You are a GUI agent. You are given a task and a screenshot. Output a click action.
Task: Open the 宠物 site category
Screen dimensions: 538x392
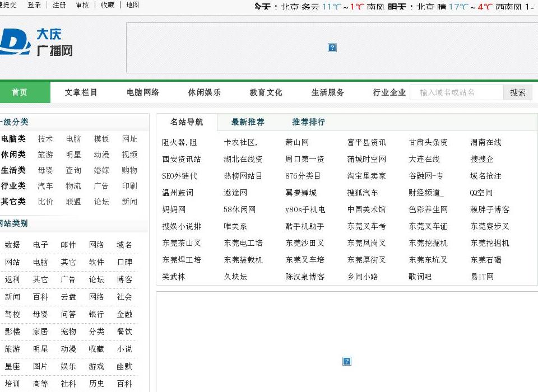(68, 332)
